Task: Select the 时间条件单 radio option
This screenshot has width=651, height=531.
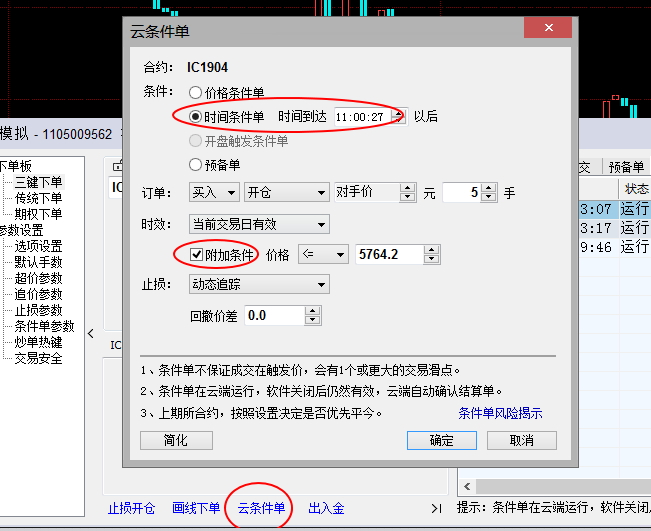Action: tap(195, 116)
